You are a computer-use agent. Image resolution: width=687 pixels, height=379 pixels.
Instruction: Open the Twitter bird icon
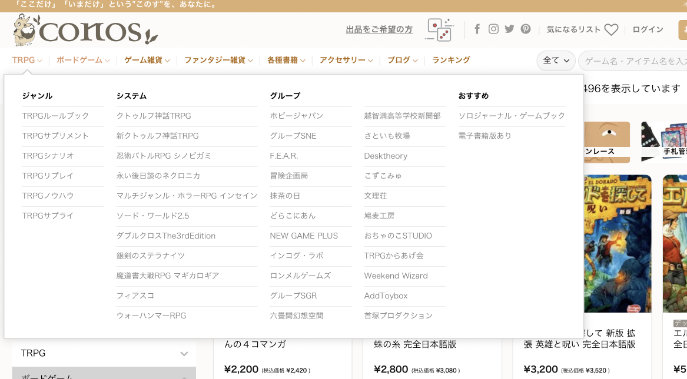click(x=509, y=29)
